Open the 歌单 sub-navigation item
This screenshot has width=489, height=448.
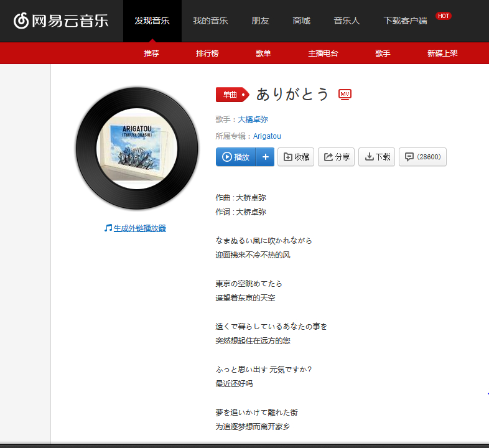click(x=263, y=54)
